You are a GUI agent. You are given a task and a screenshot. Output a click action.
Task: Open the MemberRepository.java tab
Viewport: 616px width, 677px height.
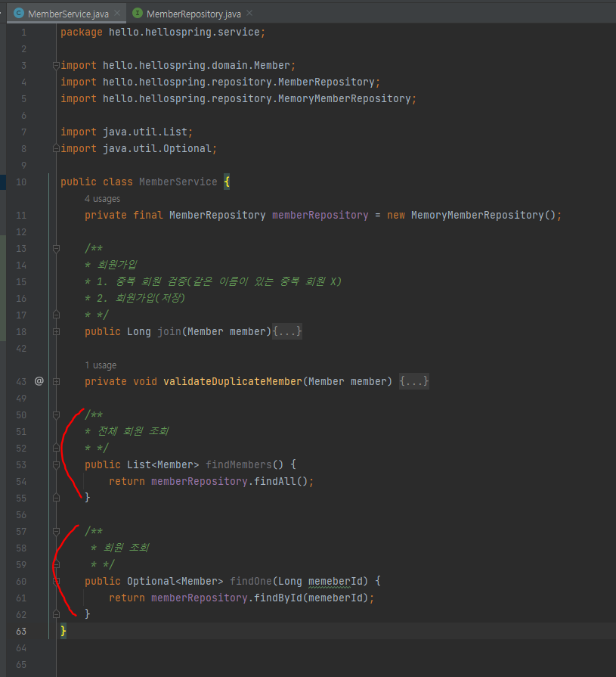pyautogui.click(x=193, y=14)
